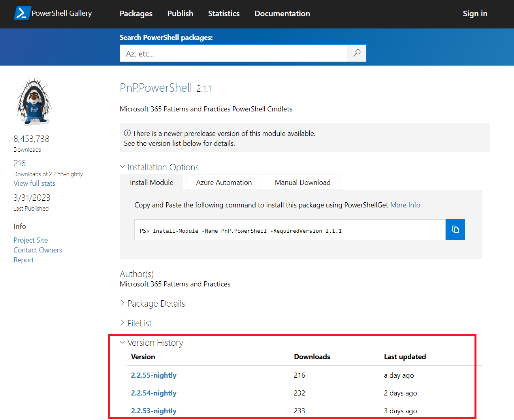Copy the Install-Module command with copy icon

pyautogui.click(x=455, y=230)
